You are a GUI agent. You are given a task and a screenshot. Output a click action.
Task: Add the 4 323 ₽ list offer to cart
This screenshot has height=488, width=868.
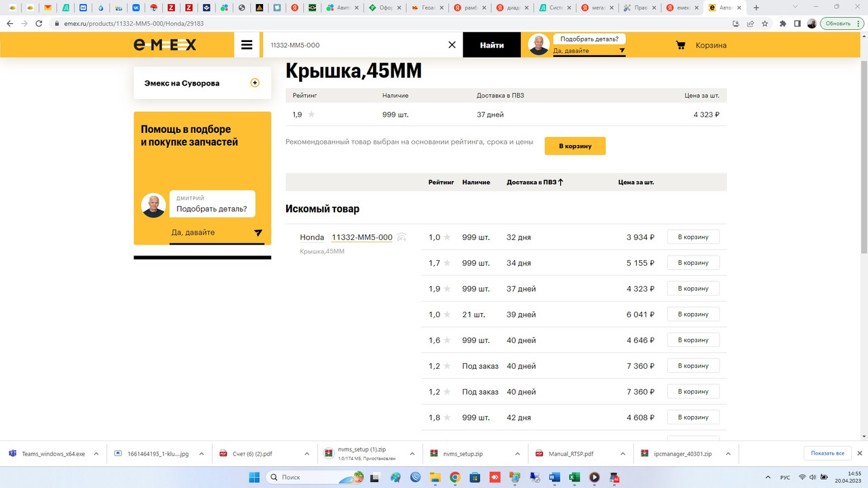click(x=693, y=289)
